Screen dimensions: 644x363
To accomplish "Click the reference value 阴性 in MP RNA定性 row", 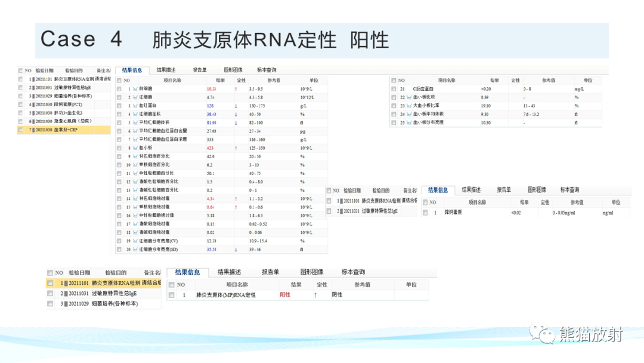I will pos(337,295).
